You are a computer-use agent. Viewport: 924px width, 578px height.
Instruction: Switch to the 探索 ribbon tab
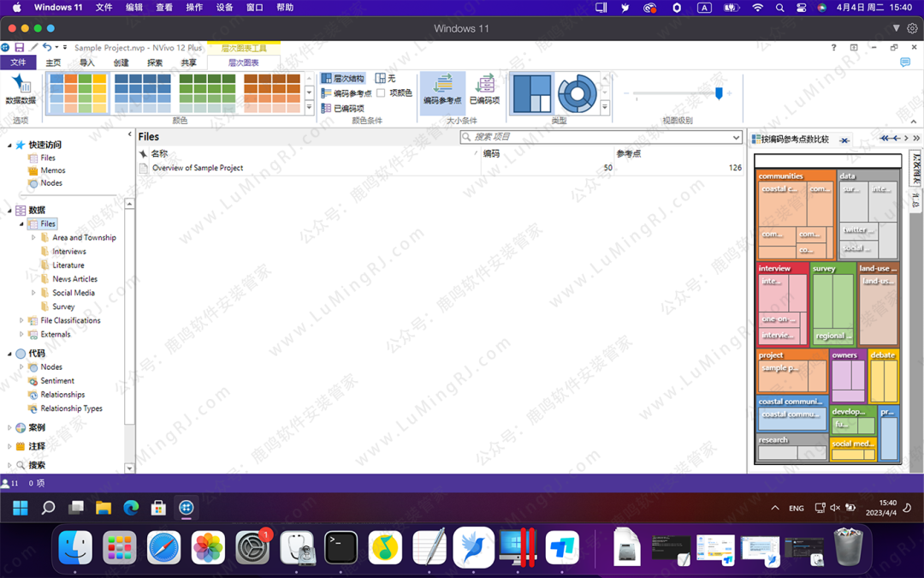pos(154,63)
